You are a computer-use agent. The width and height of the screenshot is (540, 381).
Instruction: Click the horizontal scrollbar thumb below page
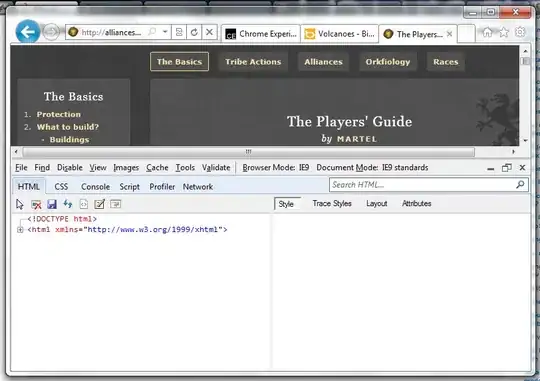click(248, 152)
